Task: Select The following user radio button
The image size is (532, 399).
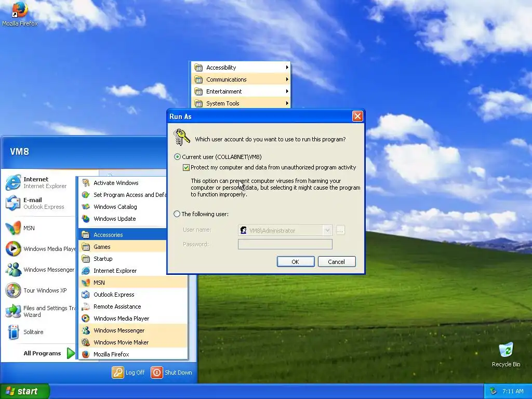Action: (x=177, y=214)
